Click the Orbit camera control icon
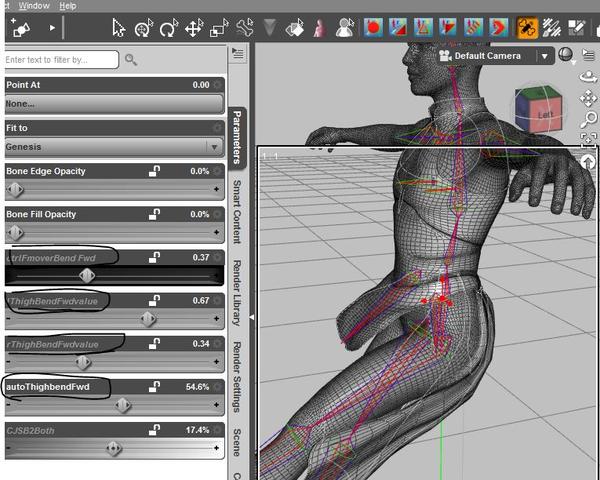 click(588, 77)
